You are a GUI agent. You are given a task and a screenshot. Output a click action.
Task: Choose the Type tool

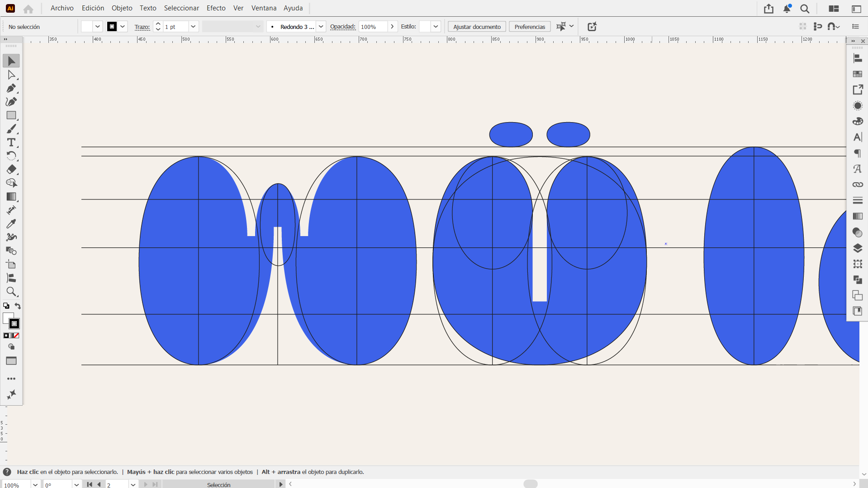point(11,142)
